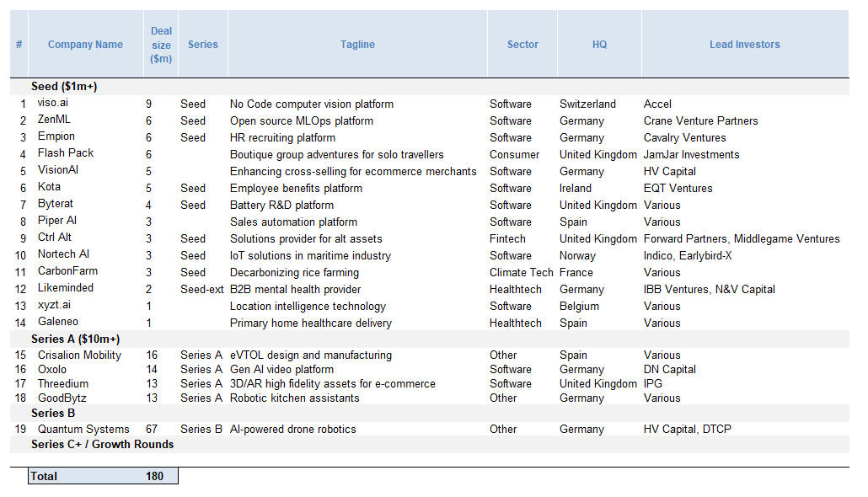Select the Ctrl Alt company cell
This screenshot has width=868, height=497.
pos(55,237)
